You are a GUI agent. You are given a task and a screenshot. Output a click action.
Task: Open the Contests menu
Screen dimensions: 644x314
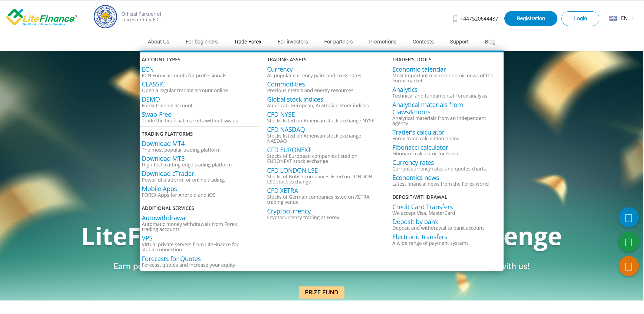[x=423, y=42]
